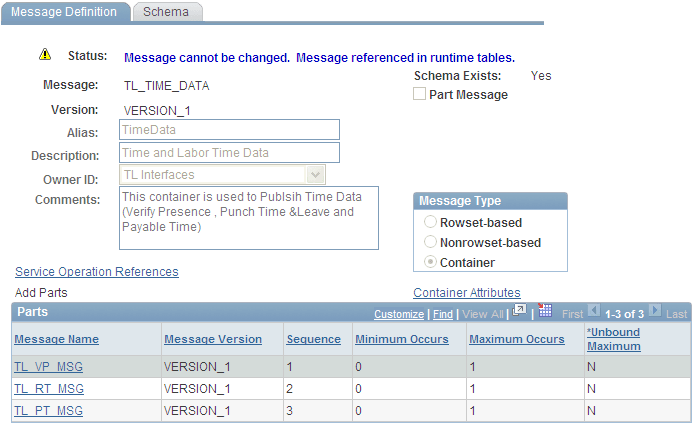Open the TL_PT_MSG part message
This screenshot has width=699, height=428.
pos(49,411)
